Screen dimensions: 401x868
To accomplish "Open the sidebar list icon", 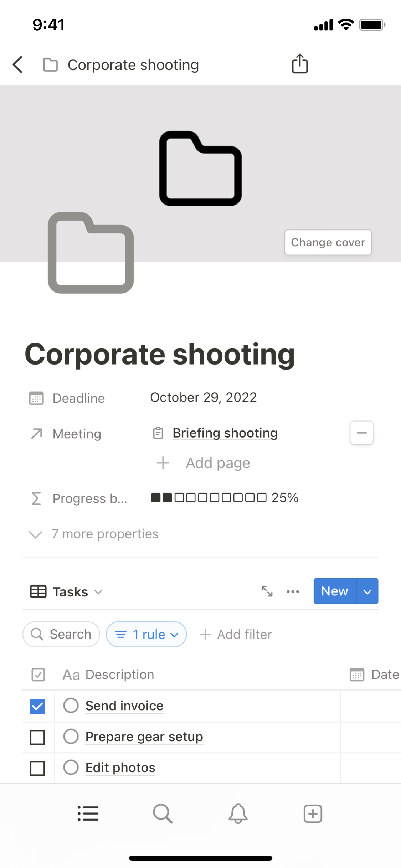I will pyautogui.click(x=88, y=814).
